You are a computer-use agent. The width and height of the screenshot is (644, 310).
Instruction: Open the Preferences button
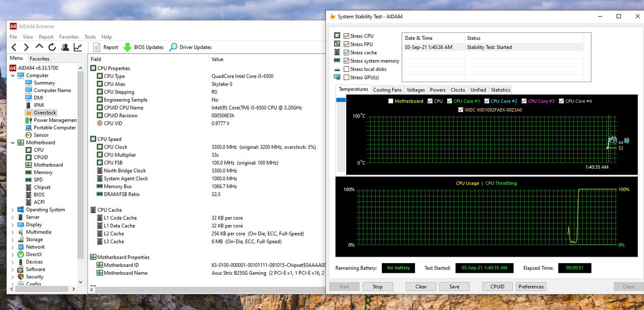point(531,286)
